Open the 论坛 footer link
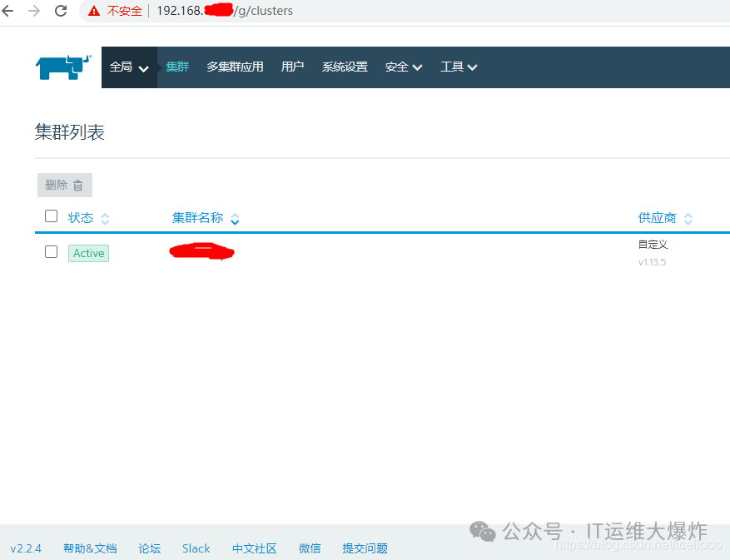Image resolution: width=730 pixels, height=560 pixels. (150, 548)
